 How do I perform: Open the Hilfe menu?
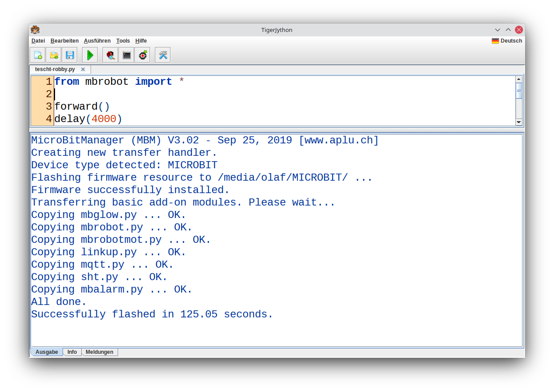(141, 41)
